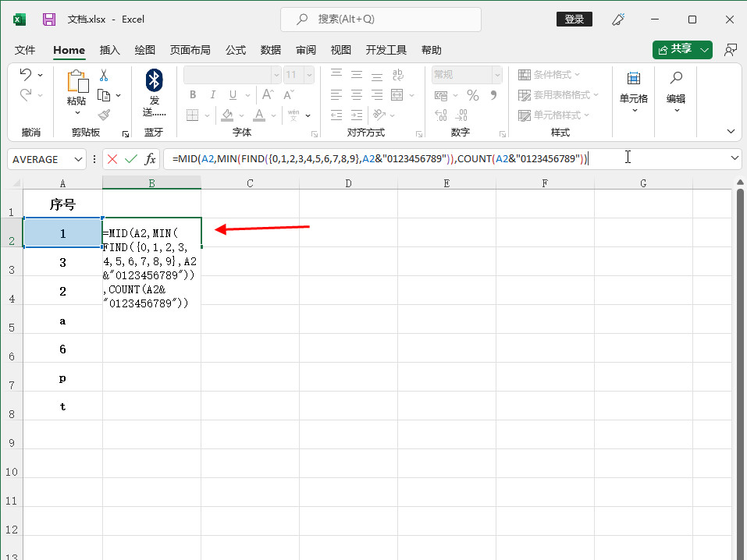Click the cell borders icon
The width and height of the screenshot is (747, 560).
point(193,115)
